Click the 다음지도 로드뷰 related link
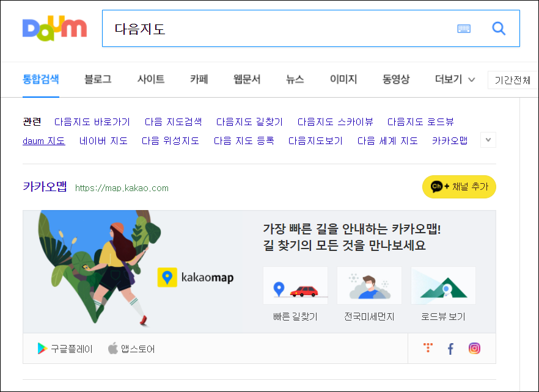Screen dimensions: 539x392 click(420, 122)
